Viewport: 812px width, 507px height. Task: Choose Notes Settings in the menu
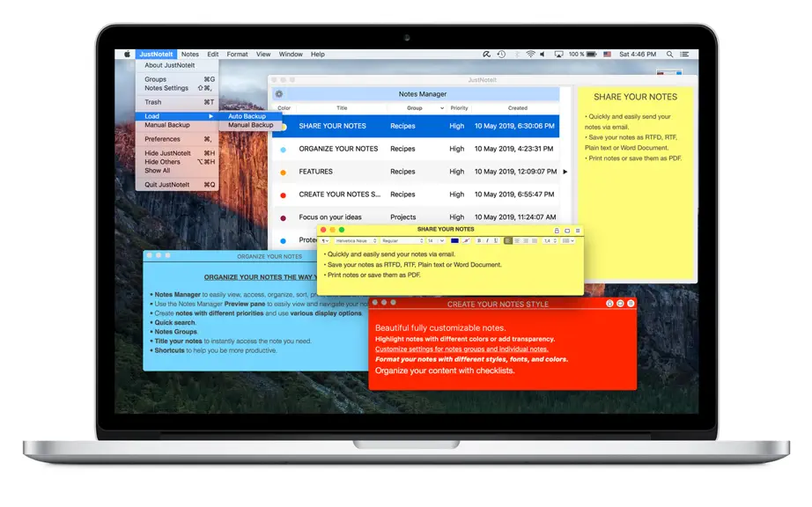pos(177,88)
